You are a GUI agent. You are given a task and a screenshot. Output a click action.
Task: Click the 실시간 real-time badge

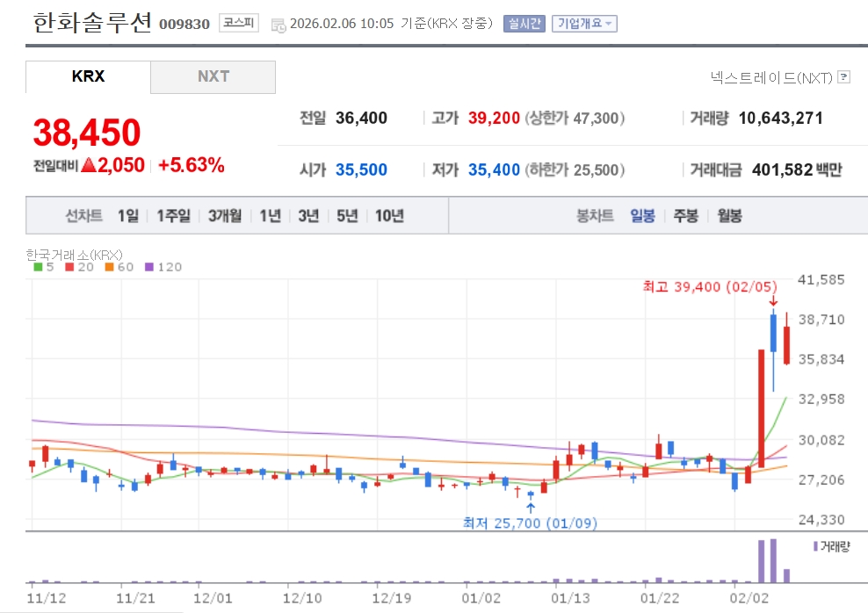click(524, 23)
